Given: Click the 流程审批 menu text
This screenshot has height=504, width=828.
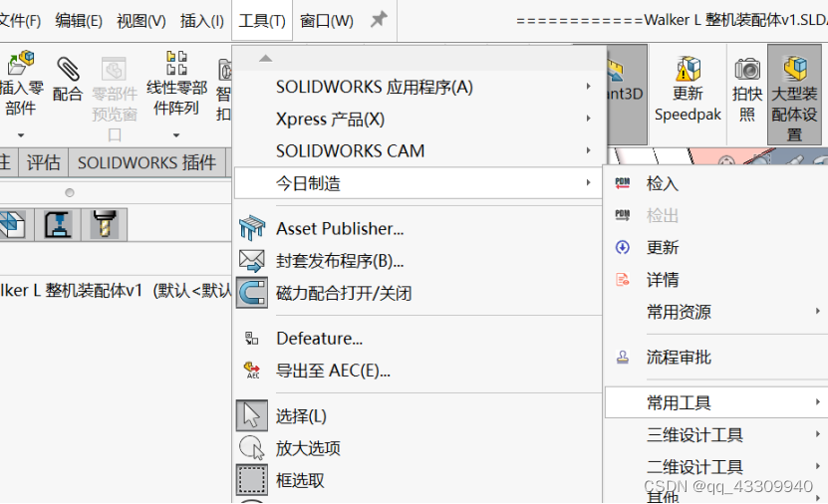Looking at the screenshot, I should [x=680, y=358].
